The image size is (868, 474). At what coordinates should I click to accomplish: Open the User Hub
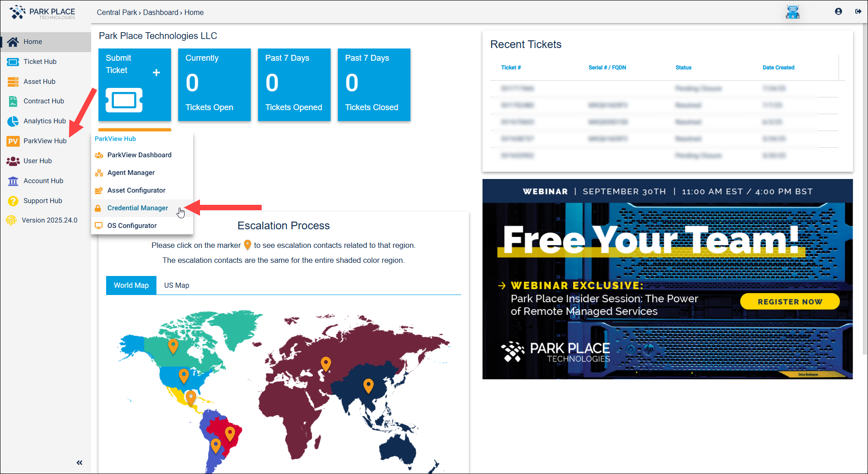point(38,160)
